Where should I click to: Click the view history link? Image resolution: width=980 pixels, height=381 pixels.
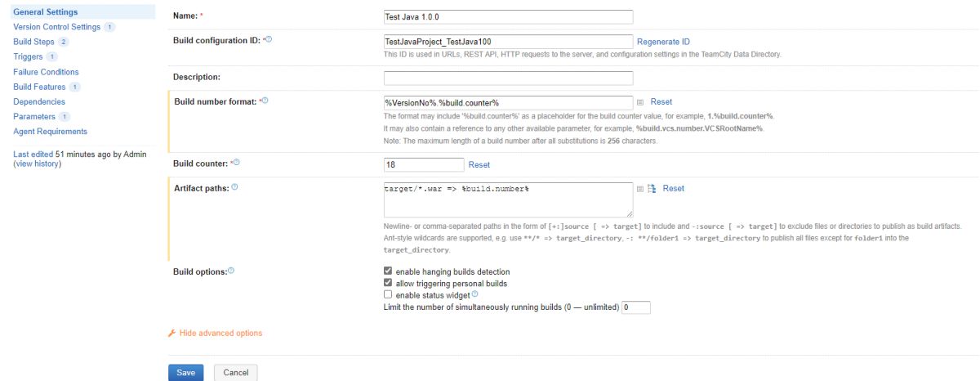coord(38,164)
